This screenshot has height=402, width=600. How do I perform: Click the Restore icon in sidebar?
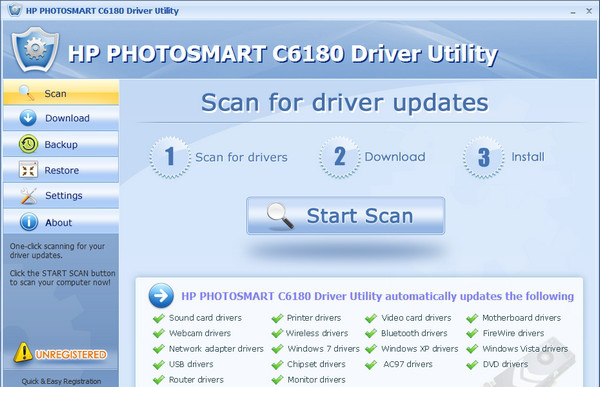click(28, 170)
